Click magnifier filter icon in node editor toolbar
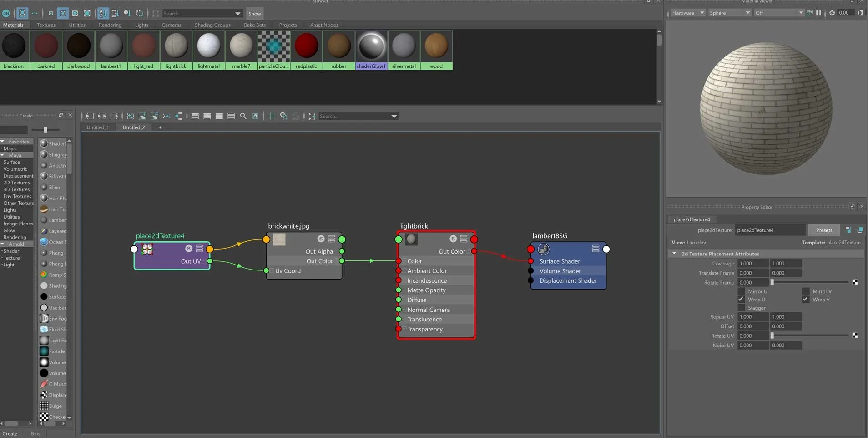868x438 pixels. pyautogui.click(x=243, y=116)
